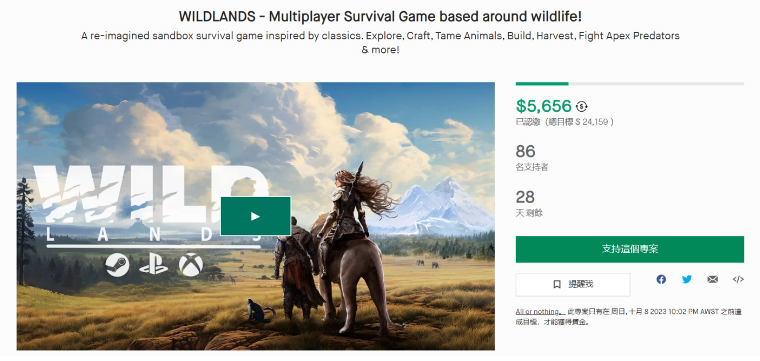Click the green funding progress bar
Viewport: 760px width, 361px height.
[x=542, y=84]
